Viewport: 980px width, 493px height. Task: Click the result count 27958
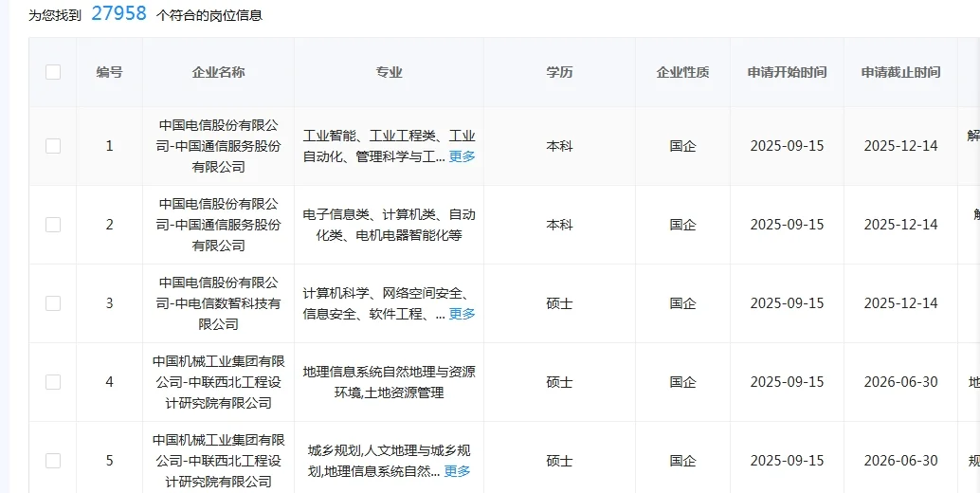pyautogui.click(x=118, y=13)
